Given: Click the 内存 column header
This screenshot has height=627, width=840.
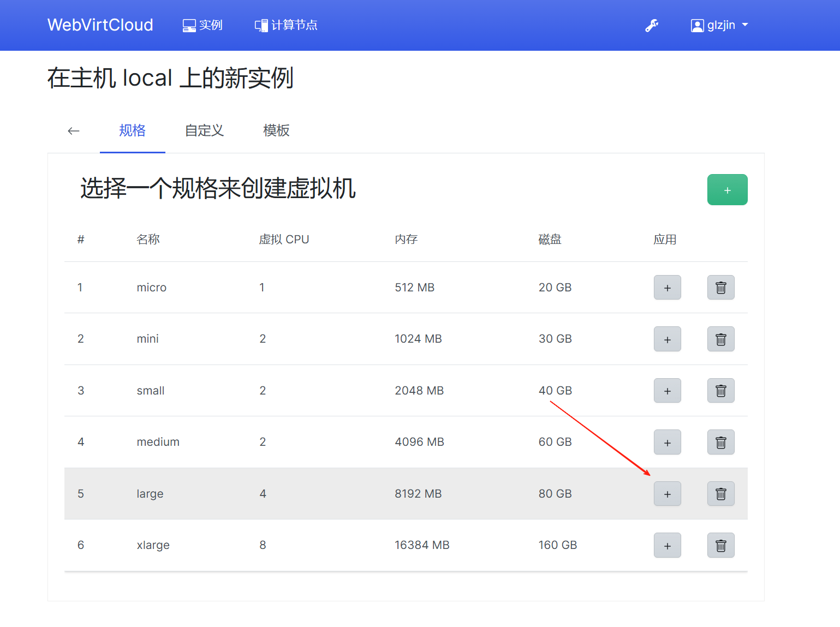Looking at the screenshot, I should point(407,240).
